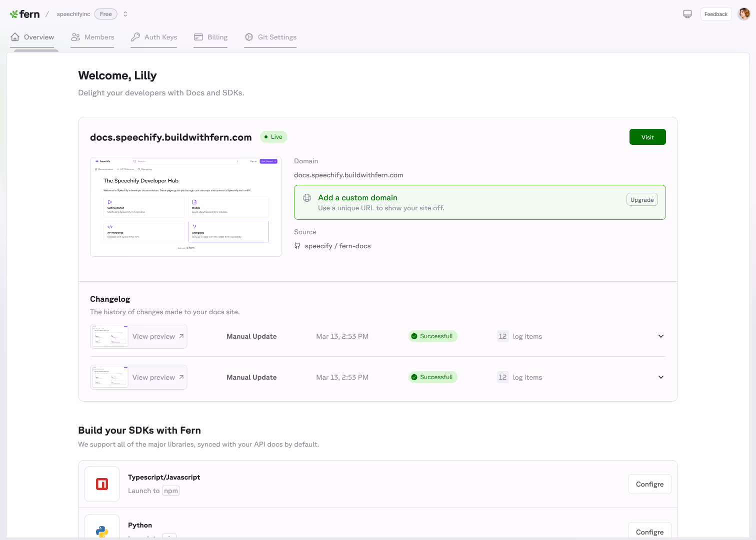Click the people icon beside Members
The height and width of the screenshot is (540, 756).
click(x=75, y=37)
